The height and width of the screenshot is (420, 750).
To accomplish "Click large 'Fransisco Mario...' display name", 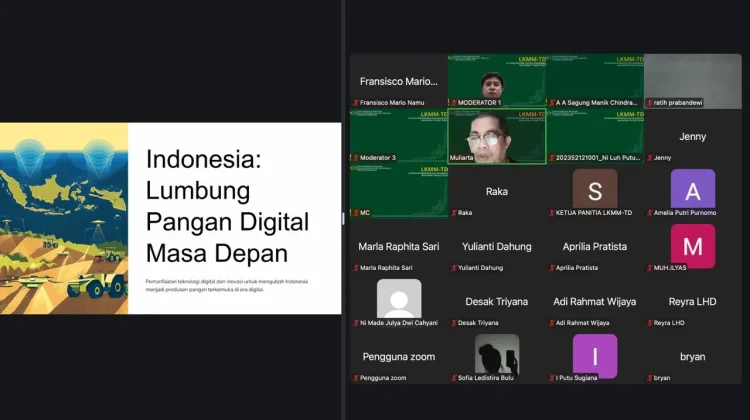I will [398, 81].
